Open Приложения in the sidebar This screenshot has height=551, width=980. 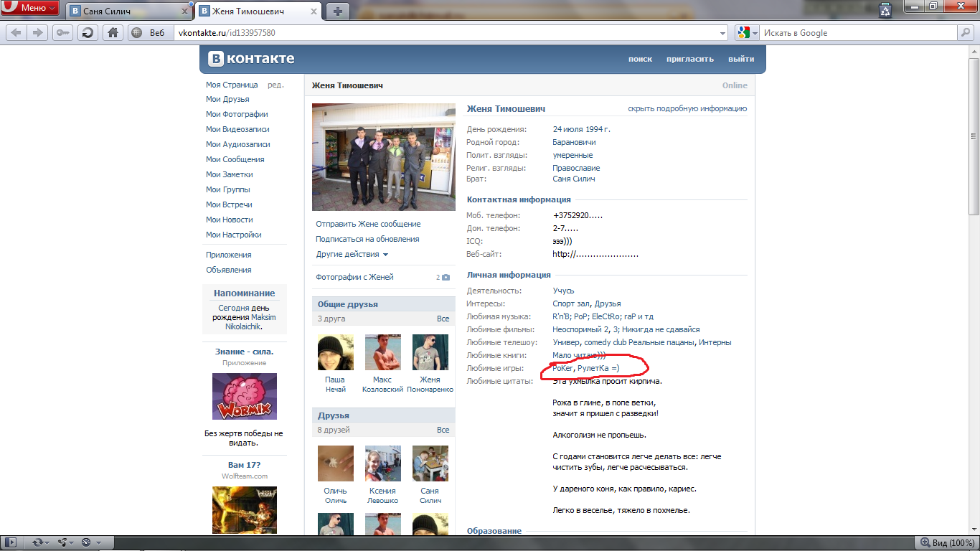[228, 255]
